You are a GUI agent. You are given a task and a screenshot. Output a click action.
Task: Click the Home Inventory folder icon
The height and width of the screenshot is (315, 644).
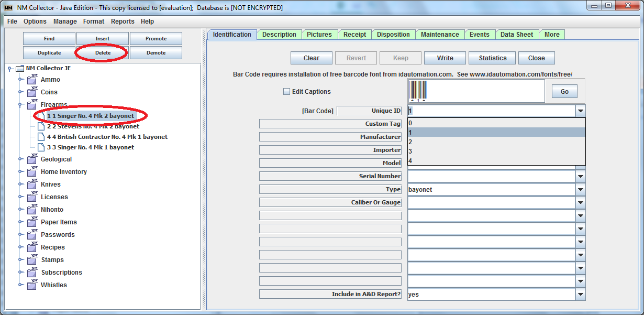pyautogui.click(x=31, y=171)
